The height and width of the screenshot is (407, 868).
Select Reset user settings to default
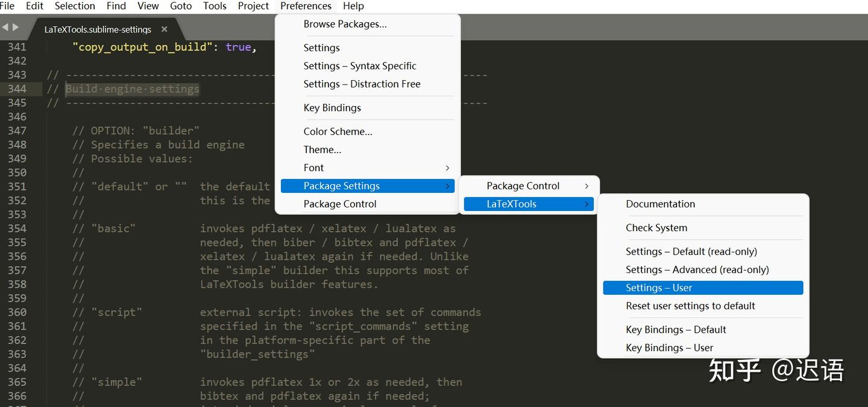(x=690, y=306)
